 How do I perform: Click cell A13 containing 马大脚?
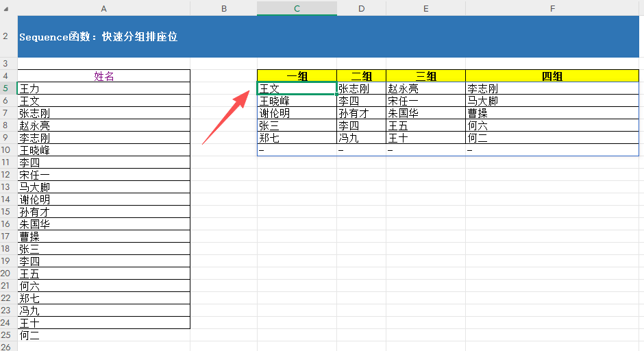(104, 187)
